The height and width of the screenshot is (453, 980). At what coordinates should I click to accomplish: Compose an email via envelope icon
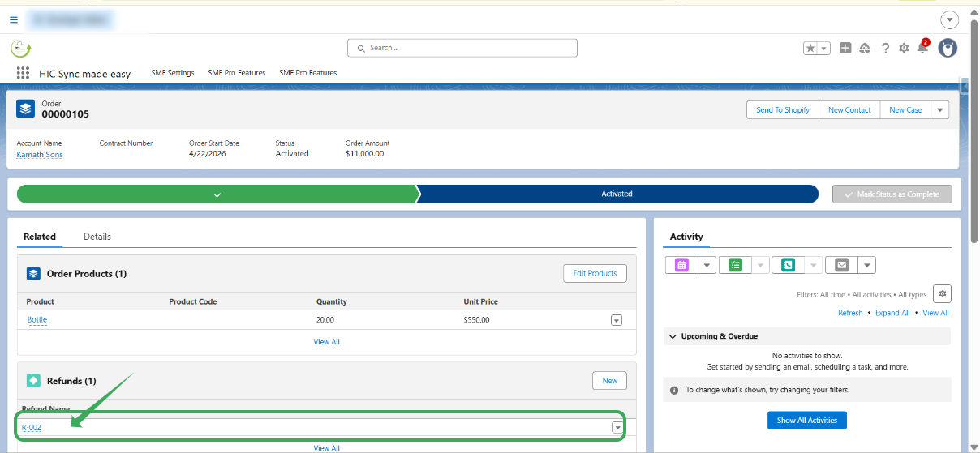[841, 265]
